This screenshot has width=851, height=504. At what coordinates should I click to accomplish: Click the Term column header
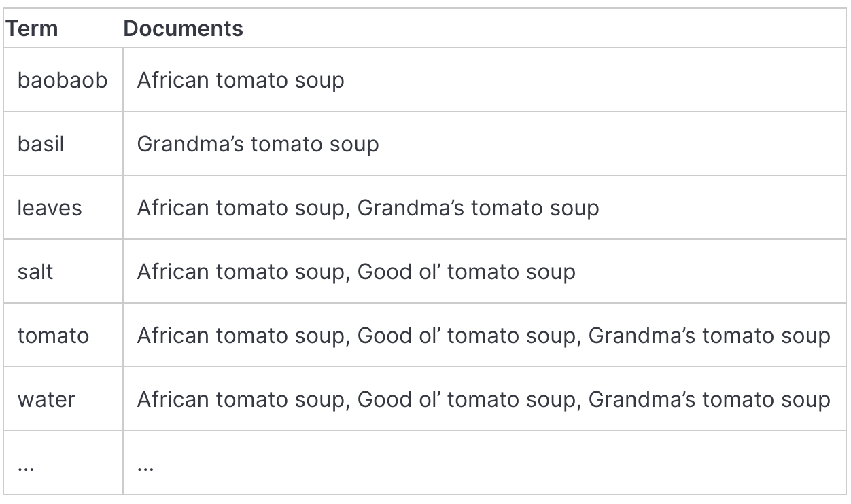[x=32, y=29]
